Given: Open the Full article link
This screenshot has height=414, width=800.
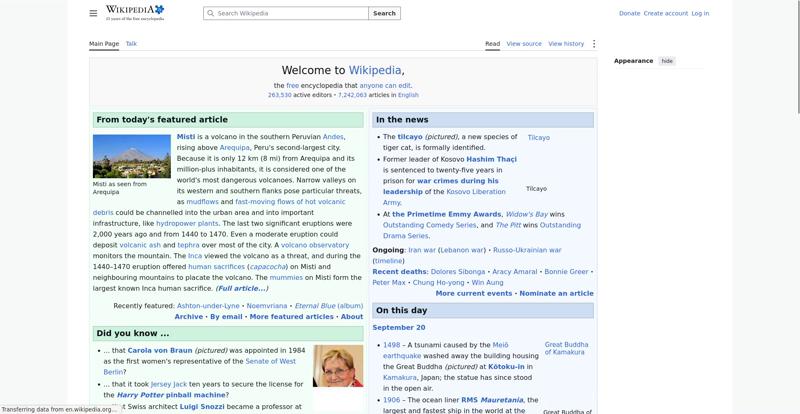Looking at the screenshot, I should point(242,288).
